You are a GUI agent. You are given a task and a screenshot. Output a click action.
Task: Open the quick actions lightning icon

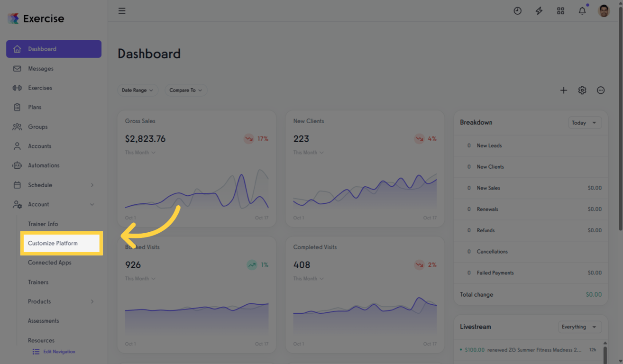pyautogui.click(x=539, y=10)
